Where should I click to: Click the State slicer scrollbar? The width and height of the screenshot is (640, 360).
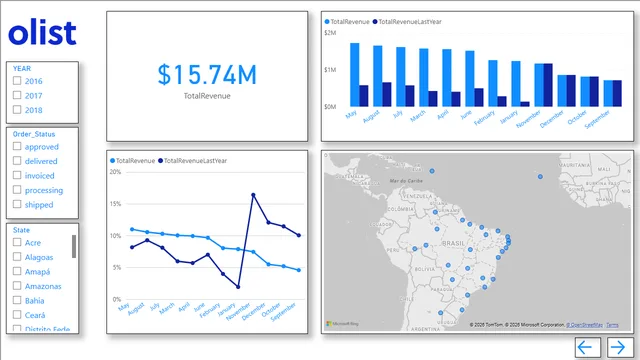[x=74, y=246]
